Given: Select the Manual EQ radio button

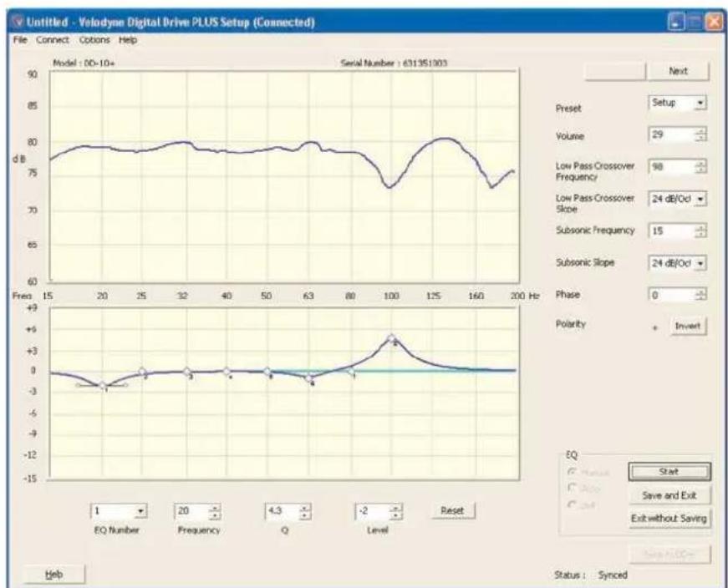Looking at the screenshot, I should coord(572,472).
